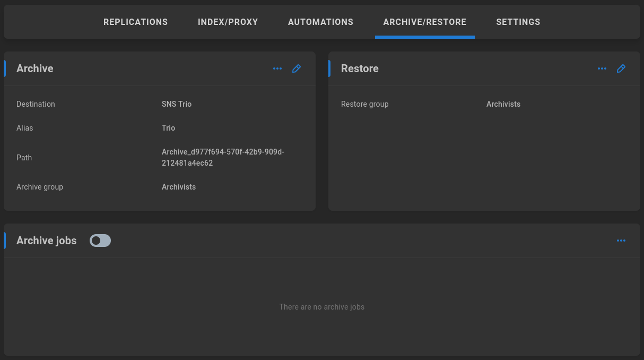Click the 'Restore group' label
The width and height of the screenshot is (644, 360).
[x=365, y=104]
